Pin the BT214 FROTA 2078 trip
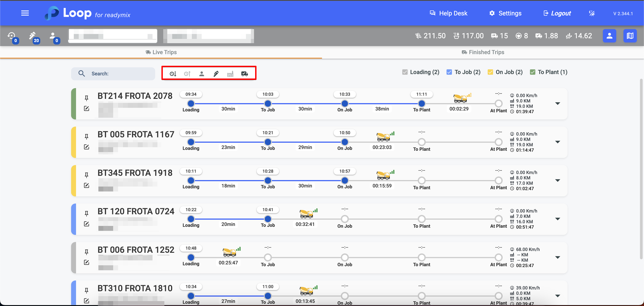Screen dimensions: 644x306 pos(87,98)
